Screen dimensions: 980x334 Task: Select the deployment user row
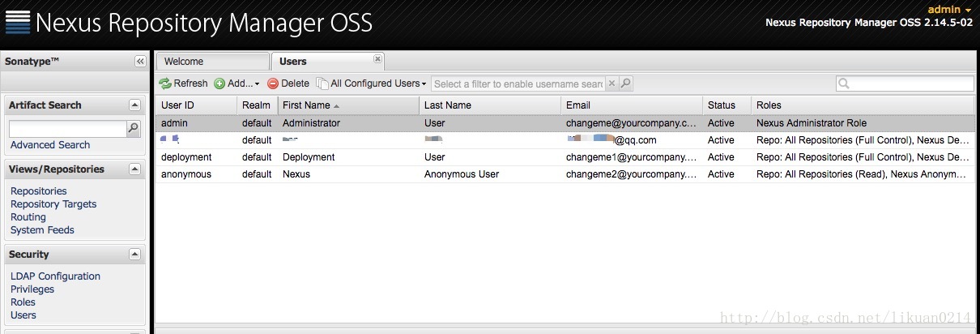point(565,157)
